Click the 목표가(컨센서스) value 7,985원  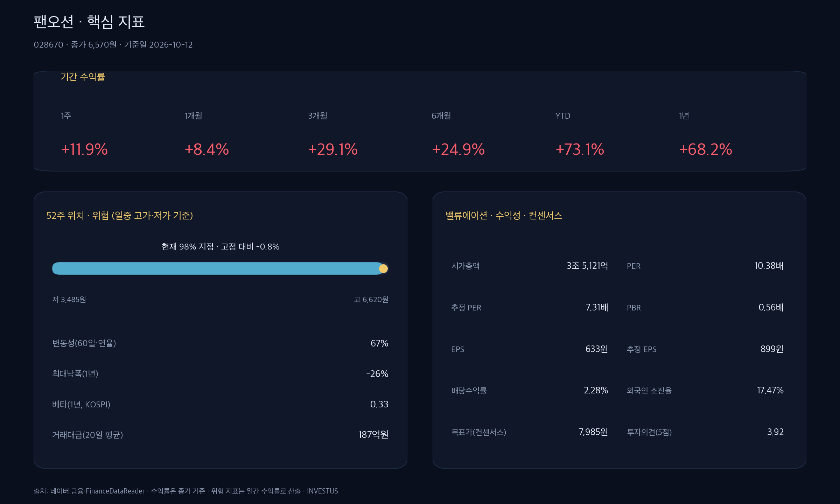tap(593, 432)
